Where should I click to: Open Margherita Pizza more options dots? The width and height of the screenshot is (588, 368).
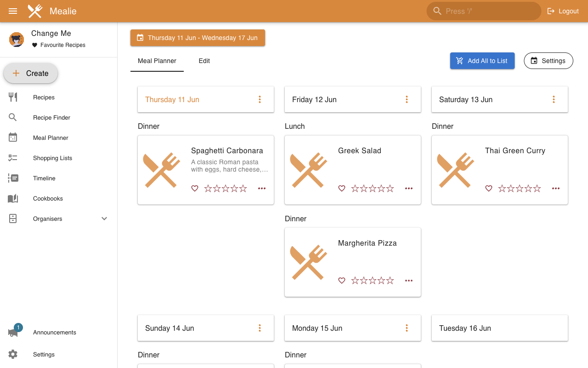[409, 281]
